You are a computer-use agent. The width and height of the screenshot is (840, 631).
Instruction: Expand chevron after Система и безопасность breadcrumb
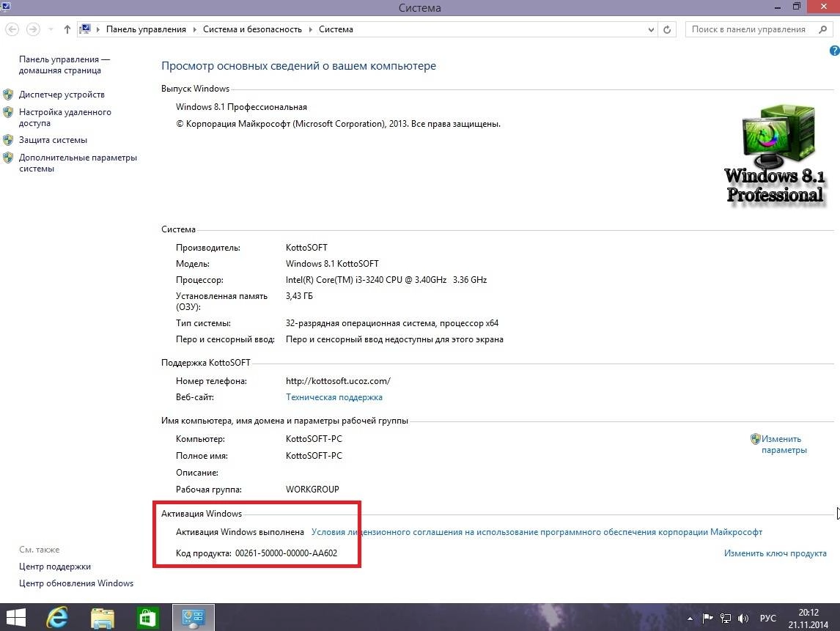tap(310, 29)
